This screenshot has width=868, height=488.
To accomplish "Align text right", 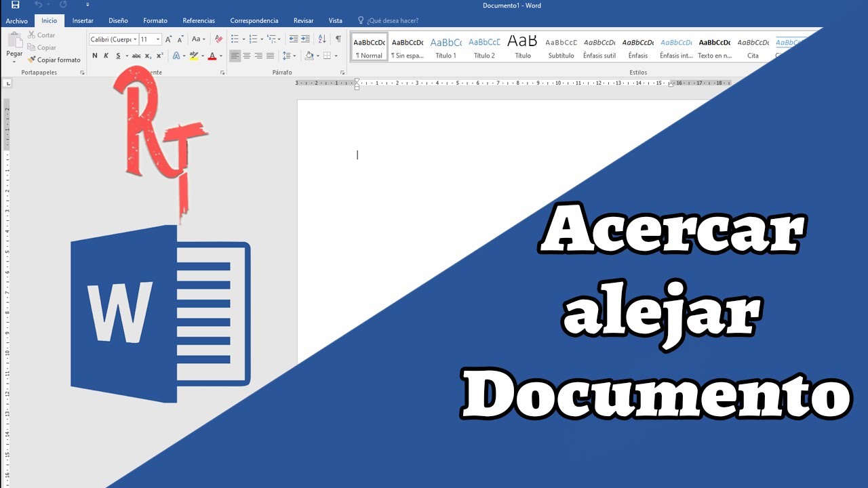I will click(x=258, y=56).
